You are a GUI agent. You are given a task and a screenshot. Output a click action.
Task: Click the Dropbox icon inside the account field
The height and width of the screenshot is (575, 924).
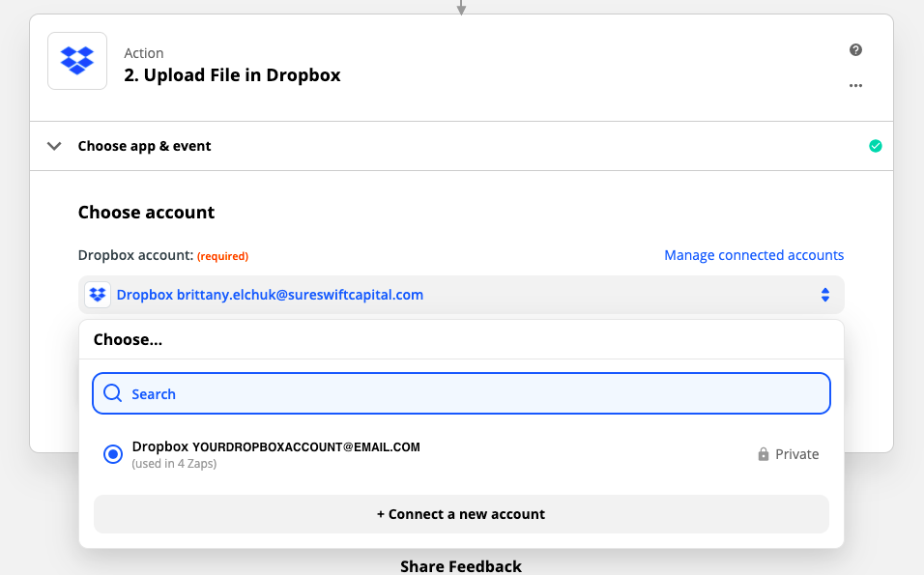(x=98, y=294)
